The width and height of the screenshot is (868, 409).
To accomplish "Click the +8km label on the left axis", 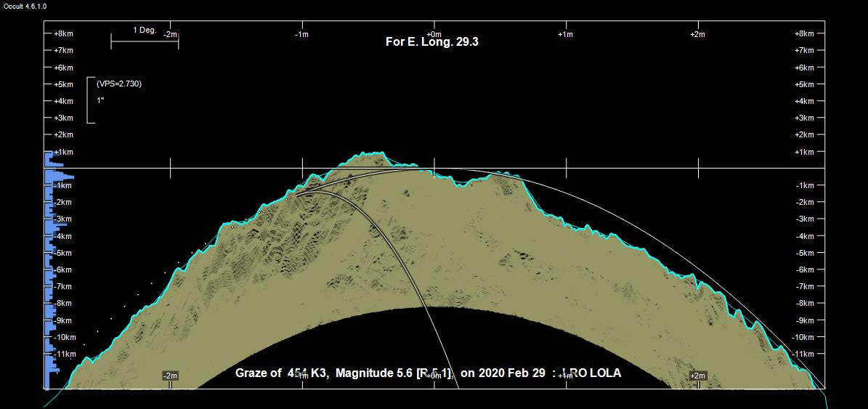I will tap(63, 33).
